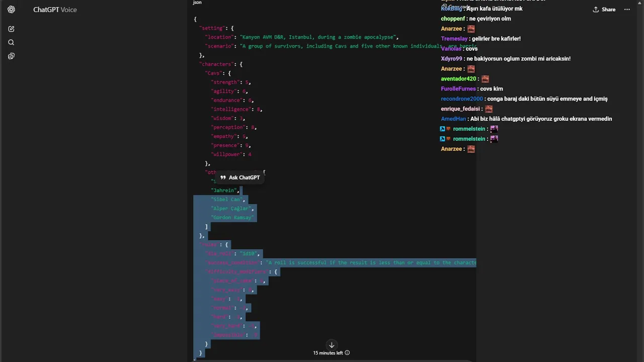Click AmedHan's chat message text
The image size is (644, 362).
click(x=541, y=119)
